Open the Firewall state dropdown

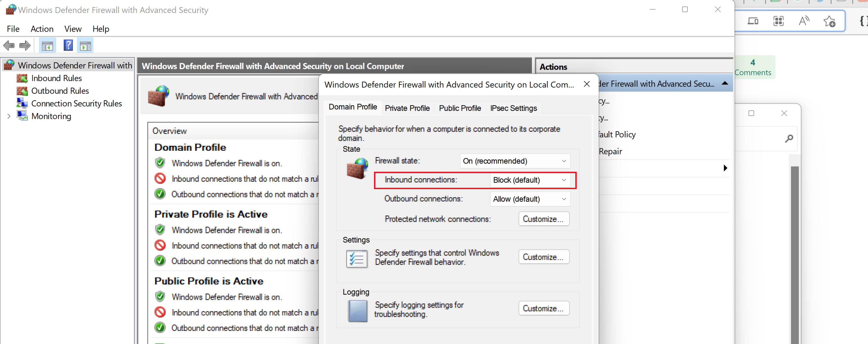point(515,161)
